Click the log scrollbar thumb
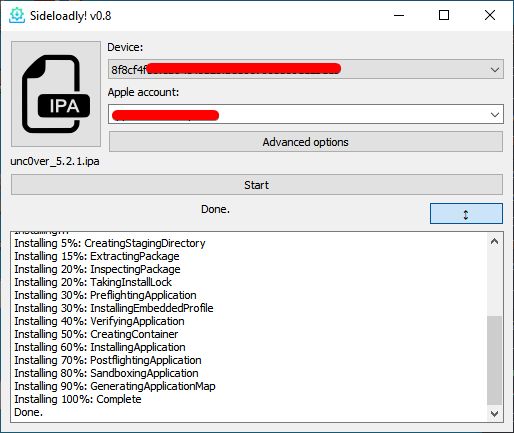 (x=495, y=360)
